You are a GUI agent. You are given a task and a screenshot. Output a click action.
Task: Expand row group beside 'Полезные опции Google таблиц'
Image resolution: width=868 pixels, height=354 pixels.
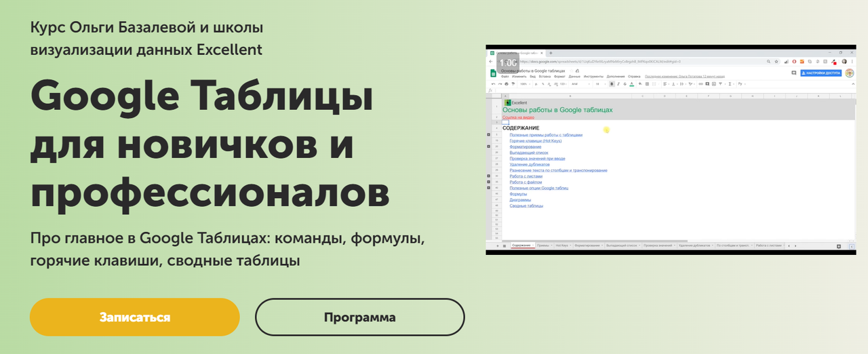(x=489, y=188)
